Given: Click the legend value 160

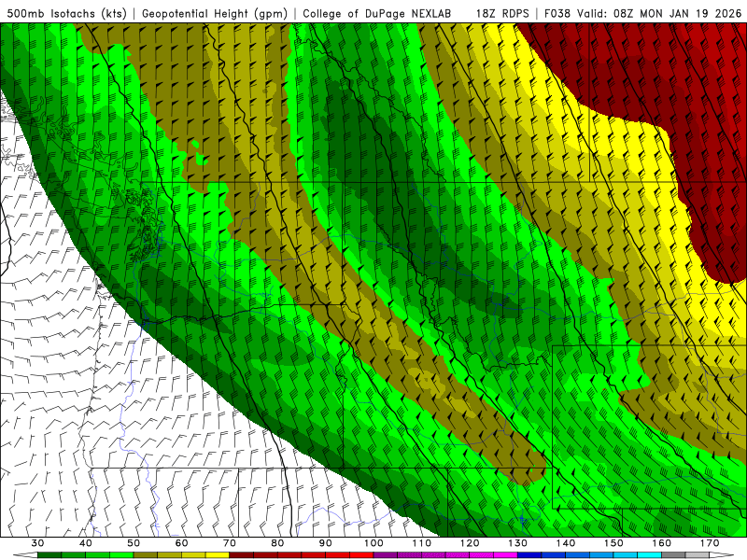Looking at the screenshot, I should pos(662,543).
